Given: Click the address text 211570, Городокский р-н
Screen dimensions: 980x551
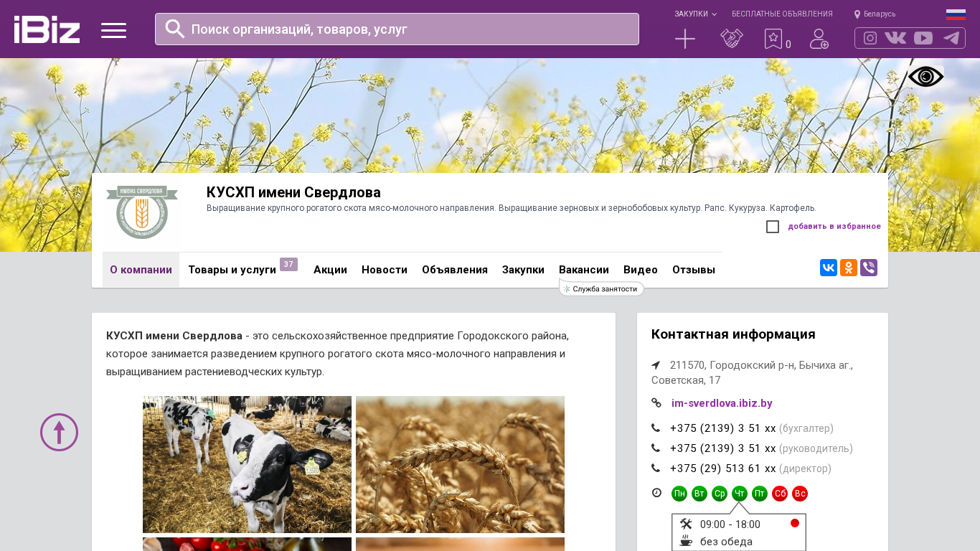Looking at the screenshot, I should 752,372.
